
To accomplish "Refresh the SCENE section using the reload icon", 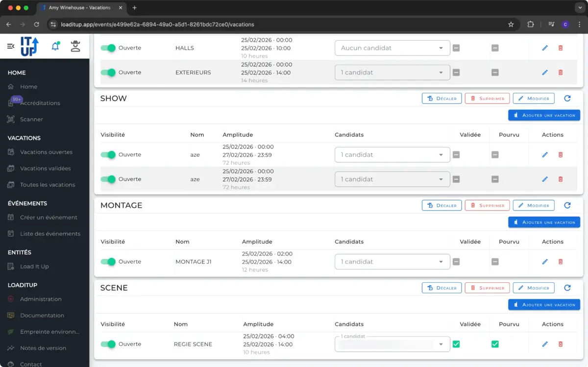I will point(567,288).
